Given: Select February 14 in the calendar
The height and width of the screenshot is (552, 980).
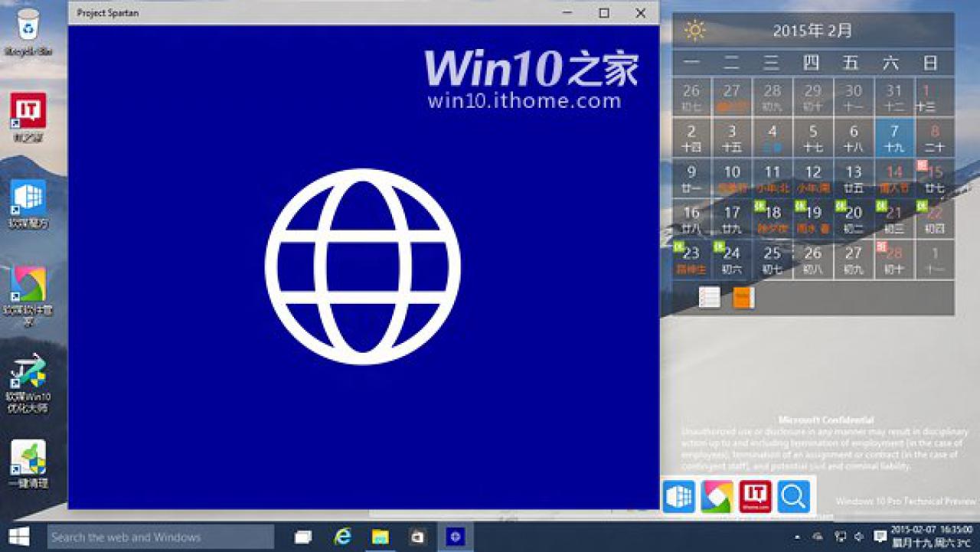Looking at the screenshot, I should [x=894, y=178].
